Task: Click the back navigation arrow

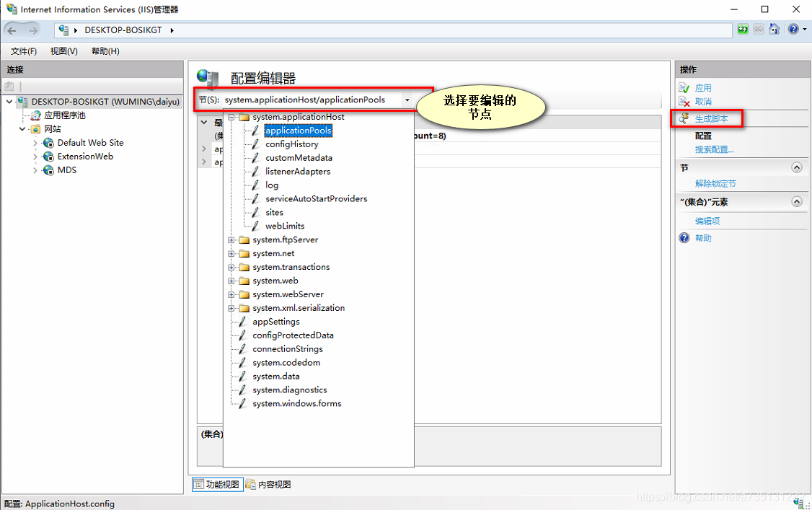Action: 12,30
